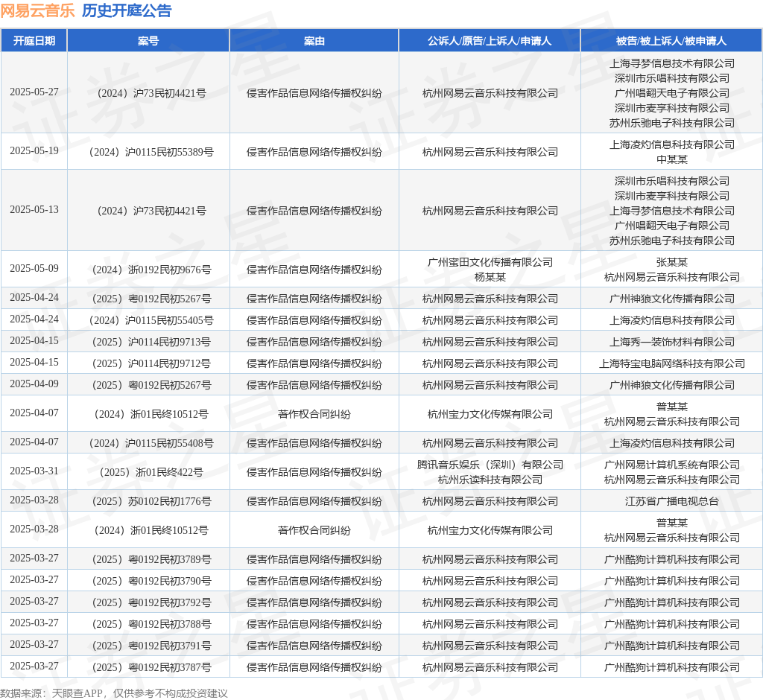Click case number (2024)浙0192民初9676号

pos(151,270)
